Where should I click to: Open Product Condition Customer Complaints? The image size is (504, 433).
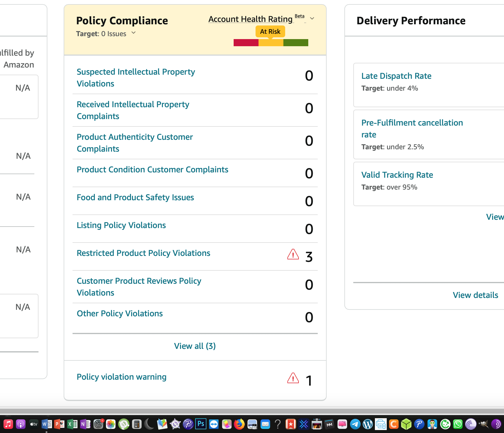click(153, 169)
